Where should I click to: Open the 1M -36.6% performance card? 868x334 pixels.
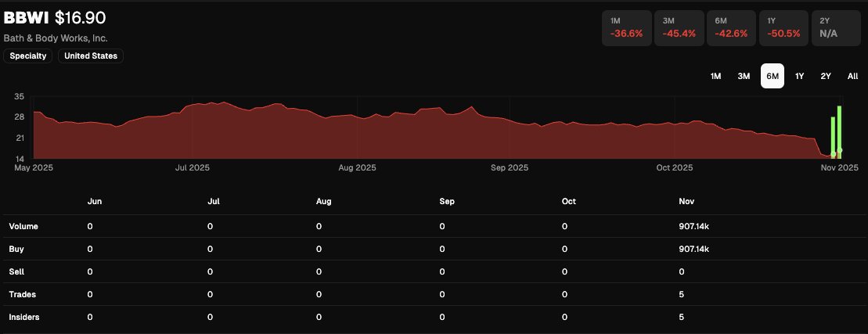pyautogui.click(x=627, y=27)
